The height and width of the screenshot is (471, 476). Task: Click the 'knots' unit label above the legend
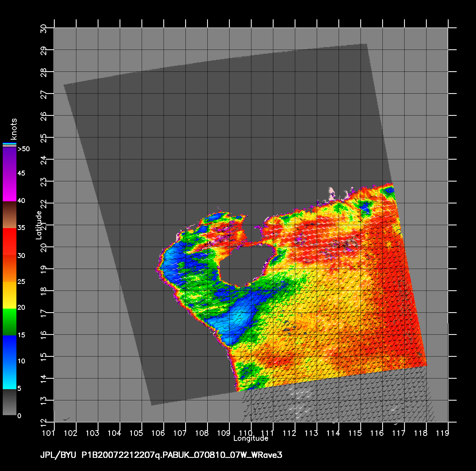(x=14, y=129)
